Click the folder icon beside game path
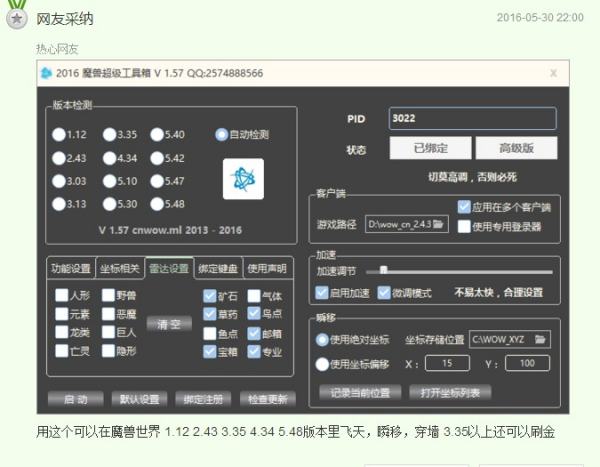 439,224
